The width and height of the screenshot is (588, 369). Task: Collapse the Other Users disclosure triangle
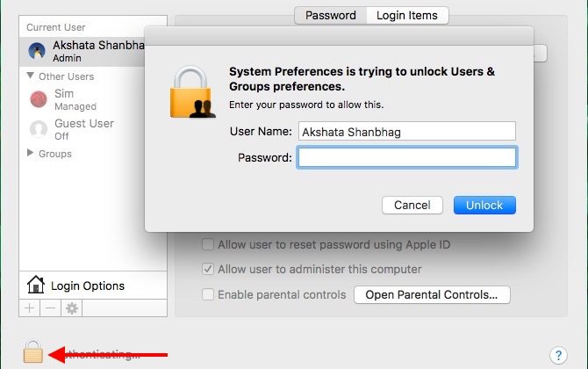tap(32, 76)
